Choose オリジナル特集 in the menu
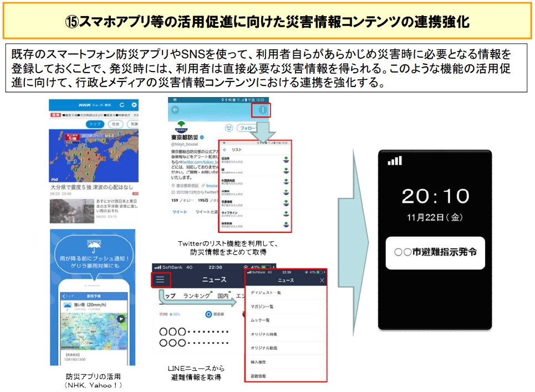 coord(286,334)
